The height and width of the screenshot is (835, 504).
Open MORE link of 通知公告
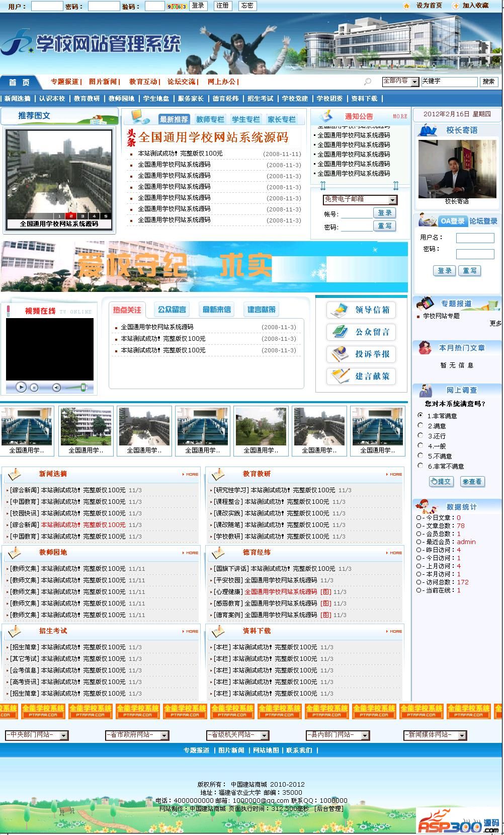(x=400, y=116)
